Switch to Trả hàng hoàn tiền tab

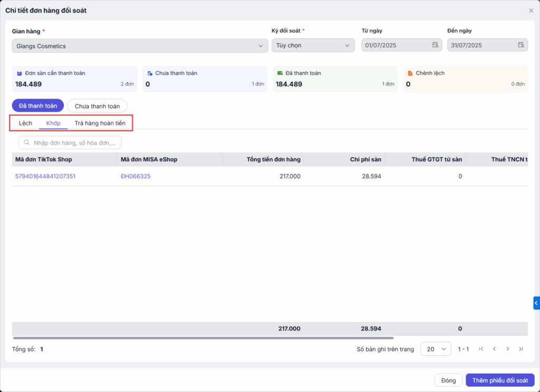(100, 123)
